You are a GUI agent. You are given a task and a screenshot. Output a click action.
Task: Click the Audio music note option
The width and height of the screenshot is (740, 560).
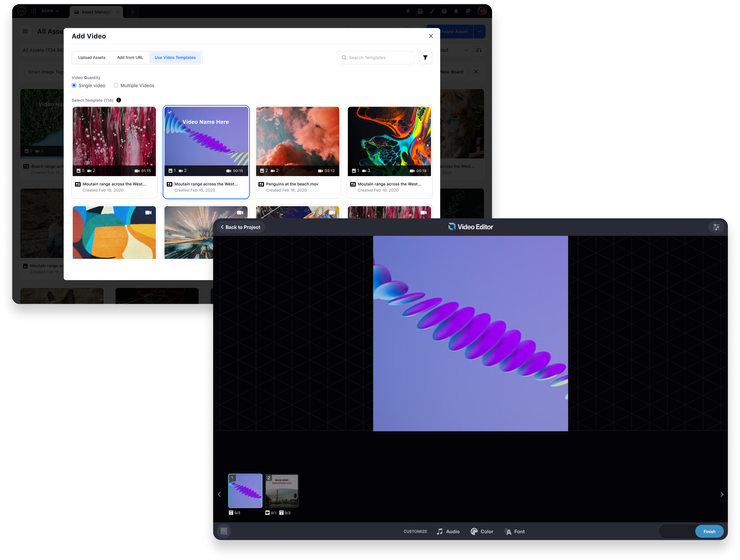[x=448, y=532]
